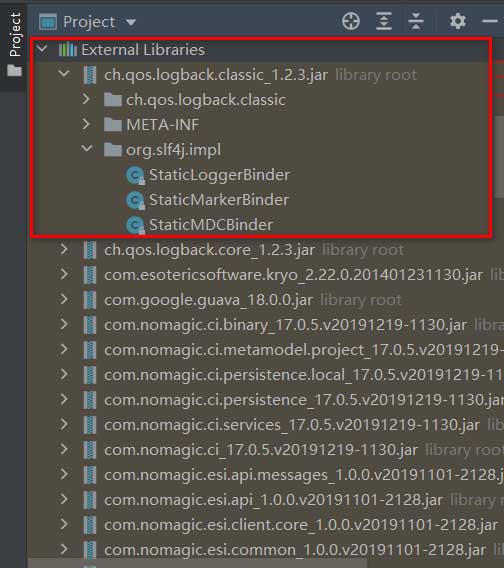Select the META-INF folder name

pyautogui.click(x=163, y=125)
